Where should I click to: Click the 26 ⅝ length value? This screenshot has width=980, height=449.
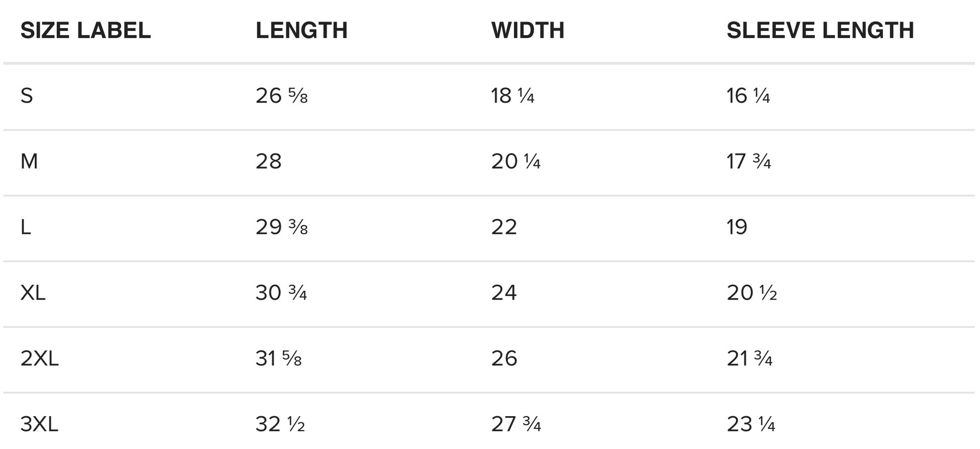281,96
